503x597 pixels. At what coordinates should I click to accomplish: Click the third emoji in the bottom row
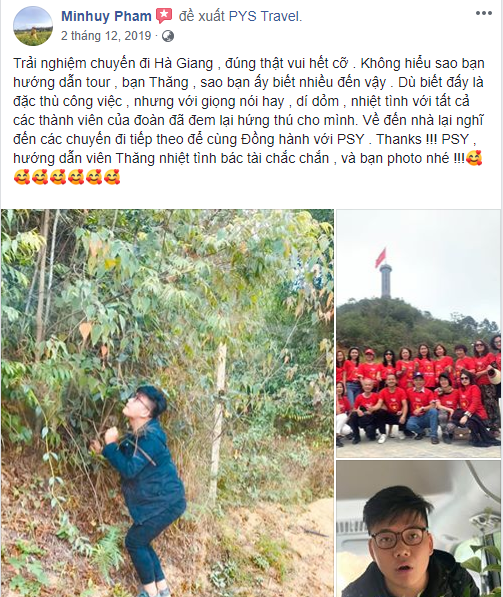[58, 177]
